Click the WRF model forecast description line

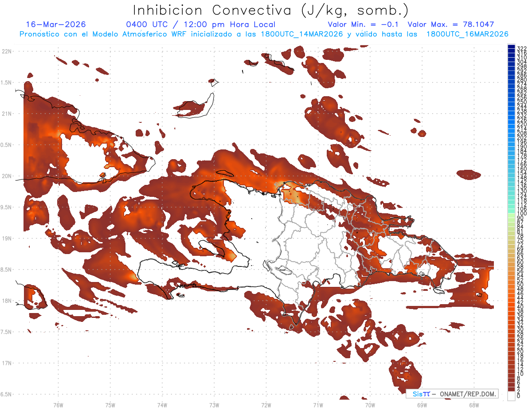(264, 34)
